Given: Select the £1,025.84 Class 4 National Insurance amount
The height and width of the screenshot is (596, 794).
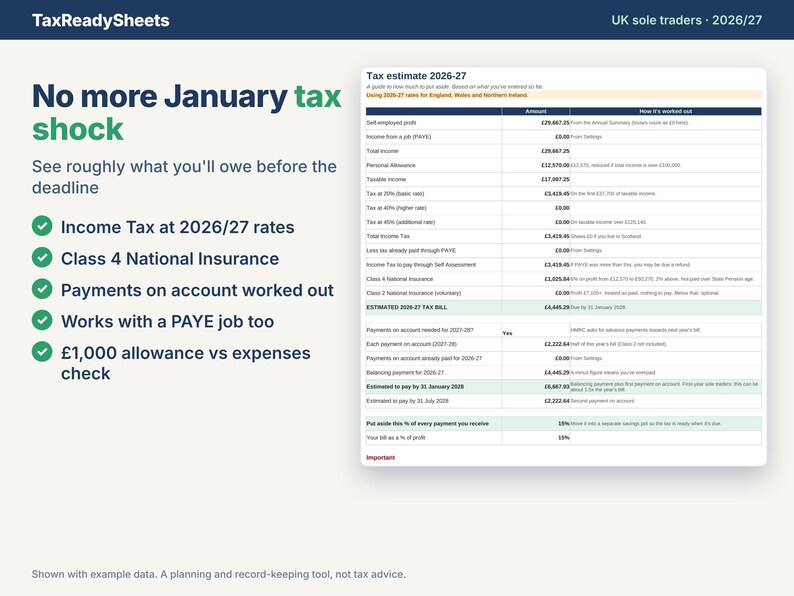Looking at the screenshot, I should pyautogui.click(x=557, y=279).
